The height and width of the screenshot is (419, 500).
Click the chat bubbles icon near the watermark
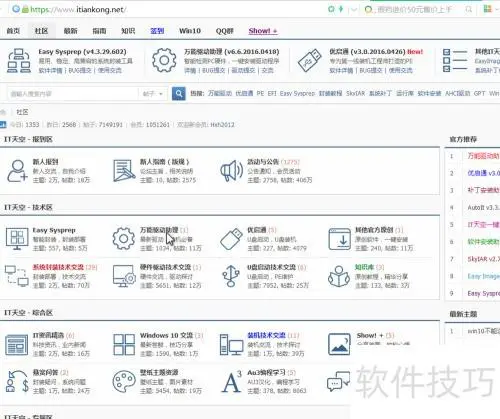click(339, 381)
